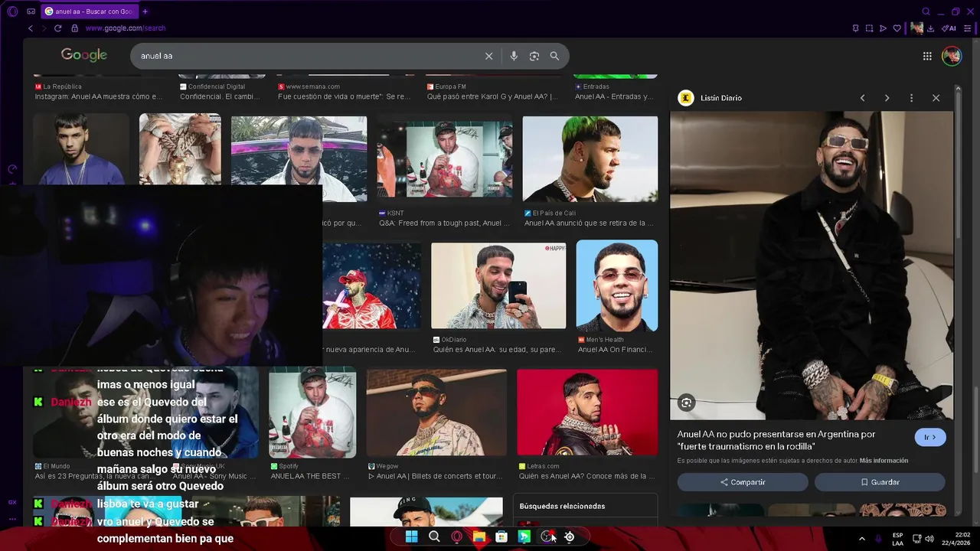Open Opera GX from the taskbar
The width and height of the screenshot is (980, 551).
456,536
